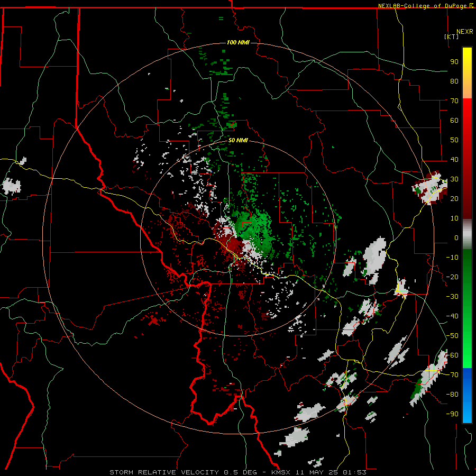Viewport: 476px width, 476px height.
Task: Click the 100 NMI range ring label
Action: point(237,42)
